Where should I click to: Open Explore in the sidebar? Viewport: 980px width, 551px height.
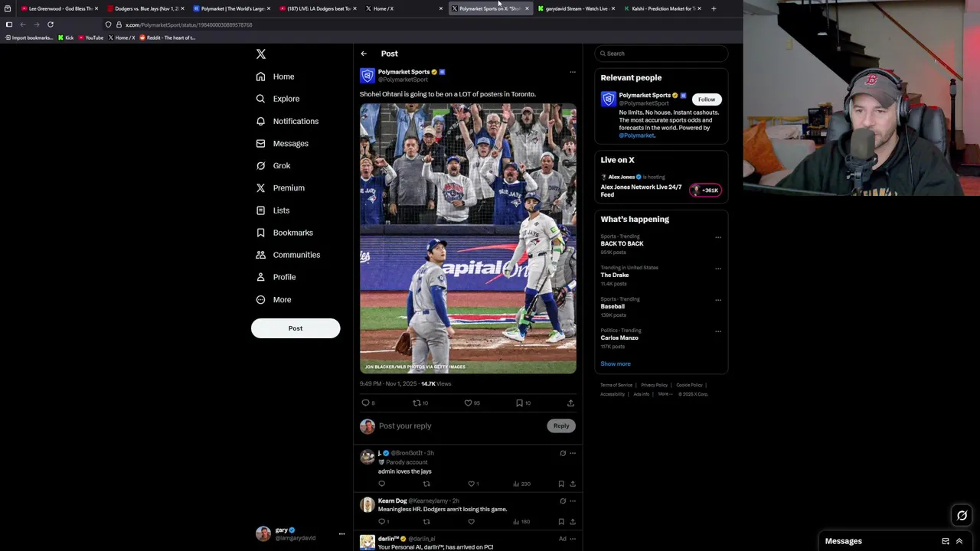tap(278, 99)
